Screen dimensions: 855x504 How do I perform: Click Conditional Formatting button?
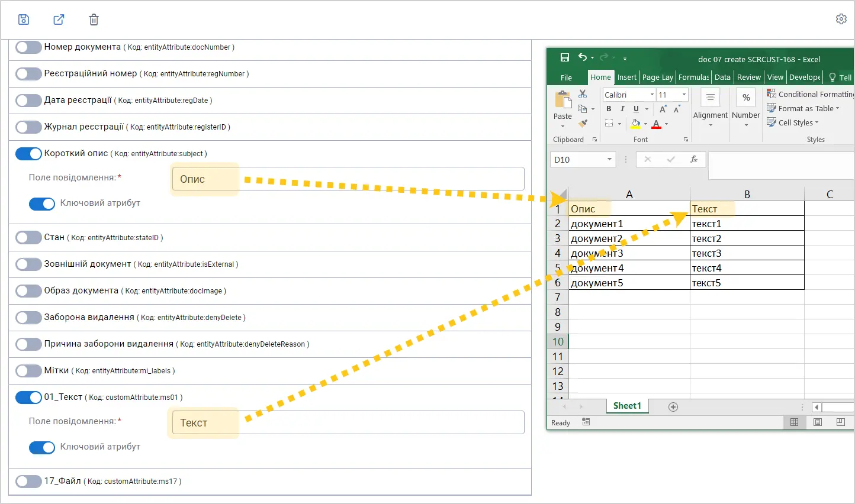coord(810,94)
